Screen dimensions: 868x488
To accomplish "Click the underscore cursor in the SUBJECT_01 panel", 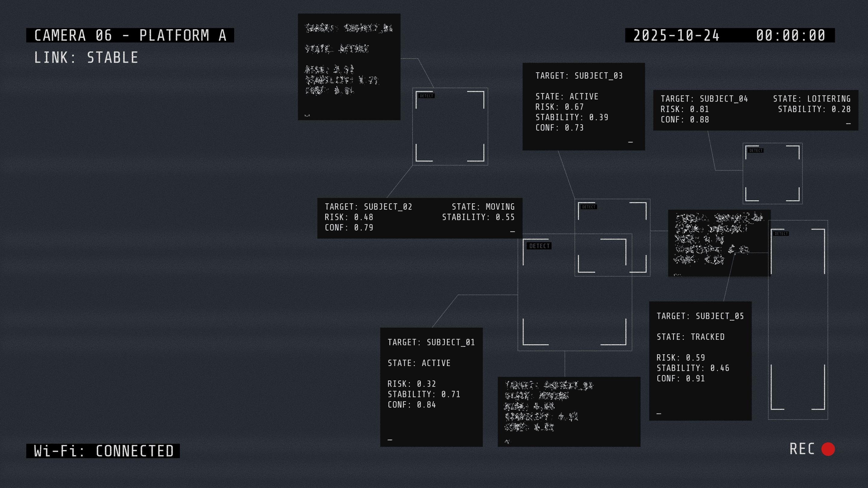I will 390,440.
